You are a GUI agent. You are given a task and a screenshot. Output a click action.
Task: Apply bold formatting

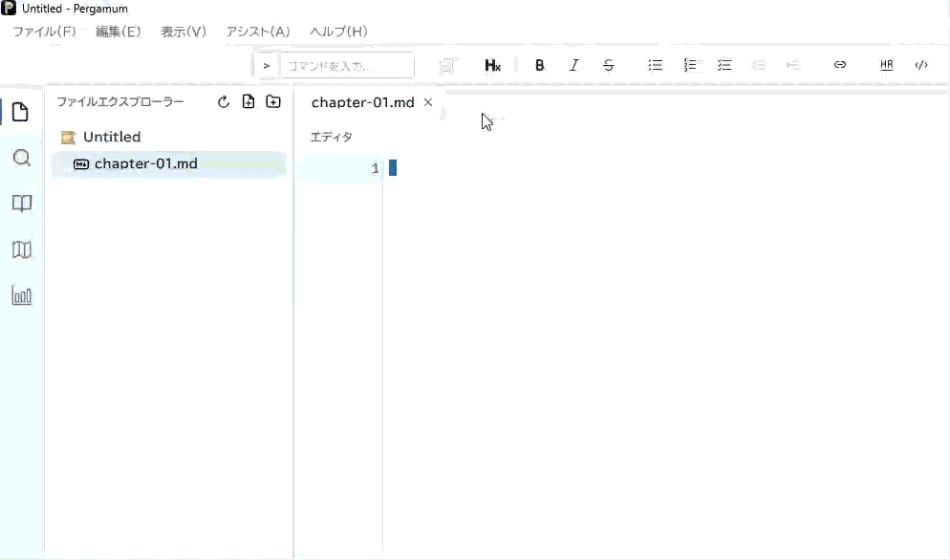539,65
